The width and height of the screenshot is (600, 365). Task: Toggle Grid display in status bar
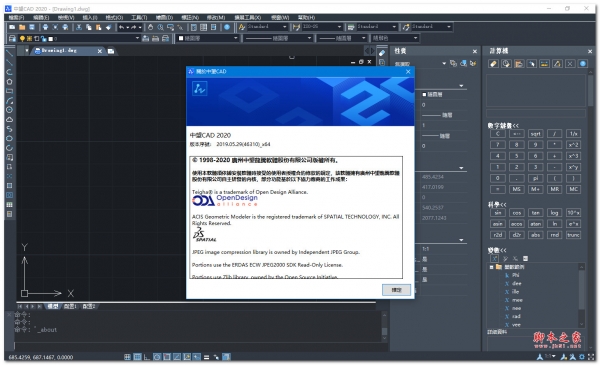137,357
